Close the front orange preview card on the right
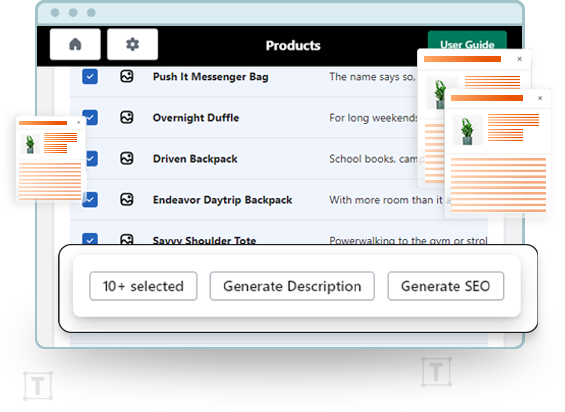 click(540, 98)
